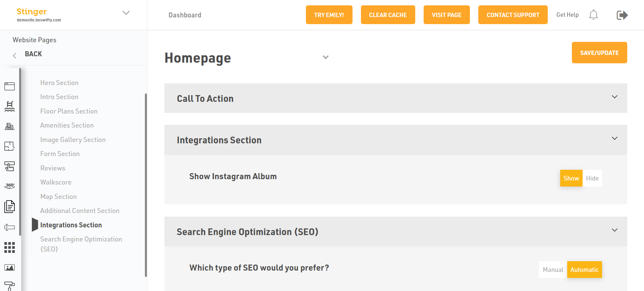Click the documents pages icon
644x291 pixels.
9,207
